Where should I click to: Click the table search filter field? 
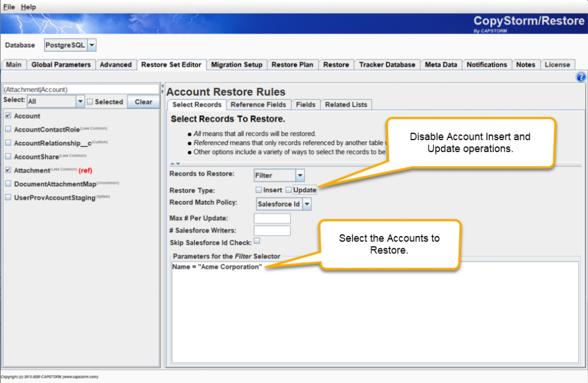(81, 89)
